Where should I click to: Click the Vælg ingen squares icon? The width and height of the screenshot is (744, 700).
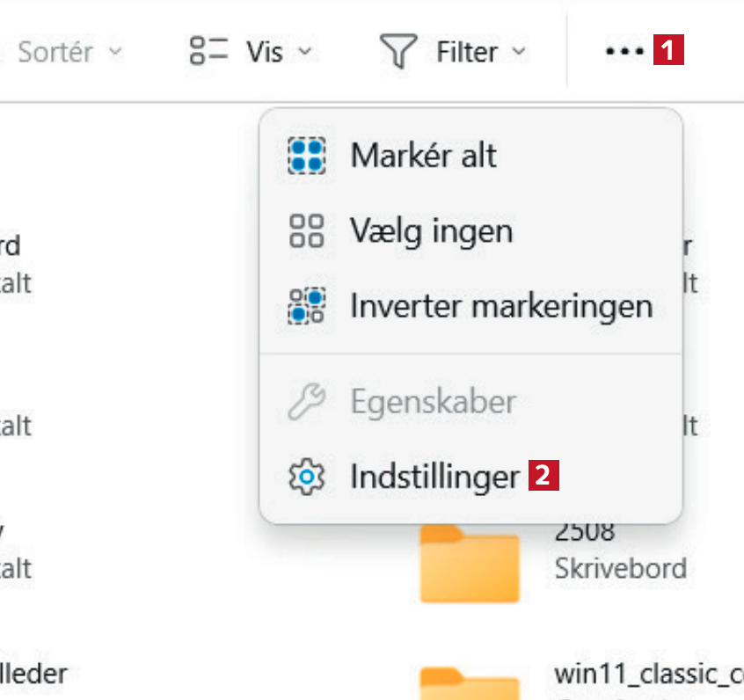pos(307,232)
